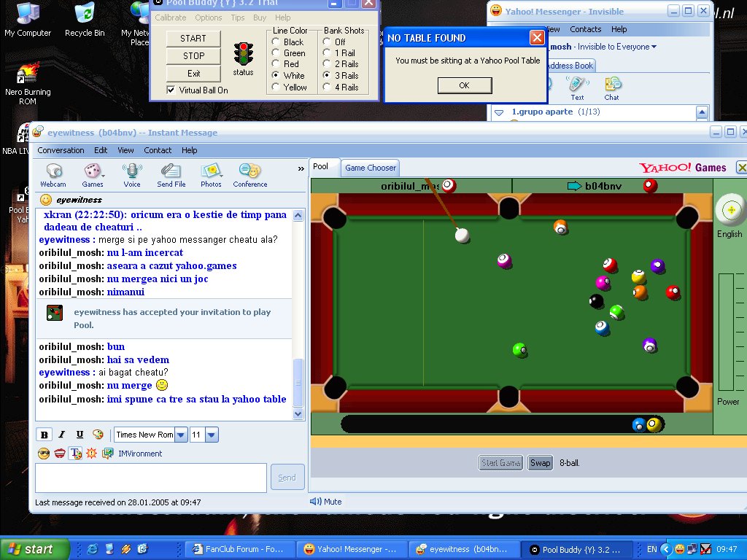This screenshot has height=560, width=747.
Task: Open the text color palette icon
Action: tap(98, 435)
